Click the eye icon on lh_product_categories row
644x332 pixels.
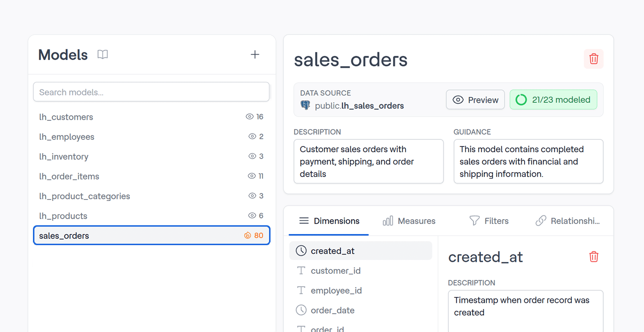tap(252, 196)
